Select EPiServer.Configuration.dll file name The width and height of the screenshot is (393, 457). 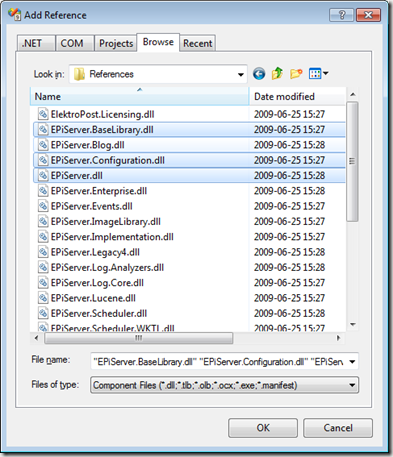108,160
